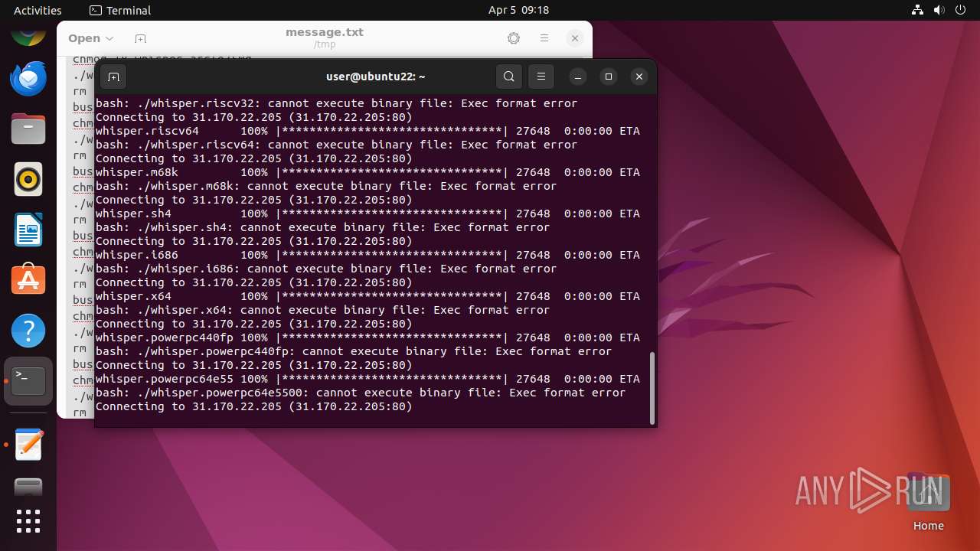The height and width of the screenshot is (551, 980).
Task: Click './whisper.riscv32' exec format error line
Action: 336,103
